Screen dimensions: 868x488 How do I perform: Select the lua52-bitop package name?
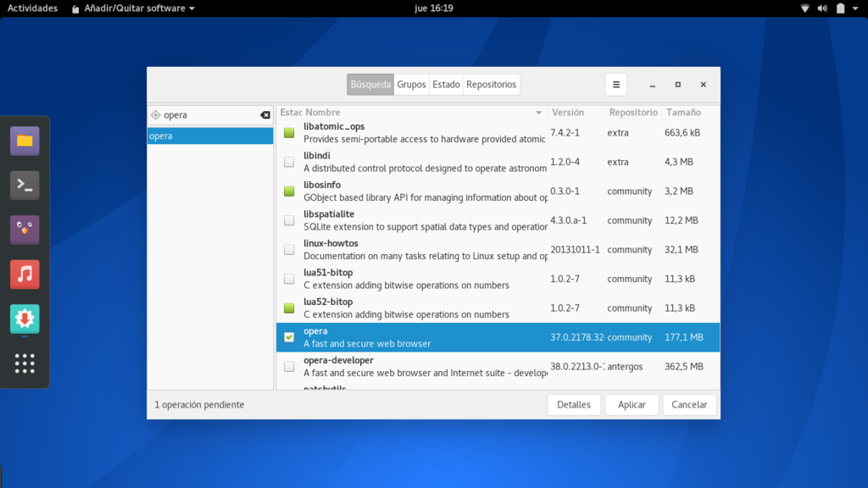tap(328, 302)
